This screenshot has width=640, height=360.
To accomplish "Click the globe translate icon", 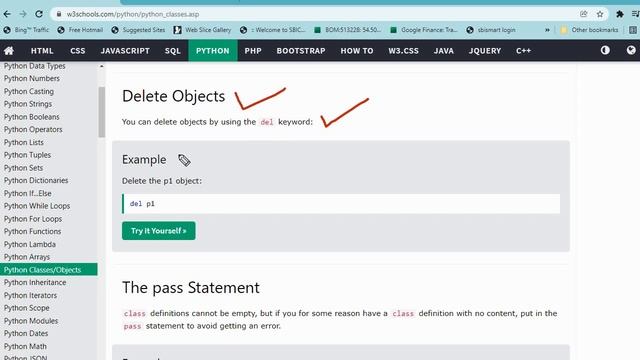I will coord(631,50).
